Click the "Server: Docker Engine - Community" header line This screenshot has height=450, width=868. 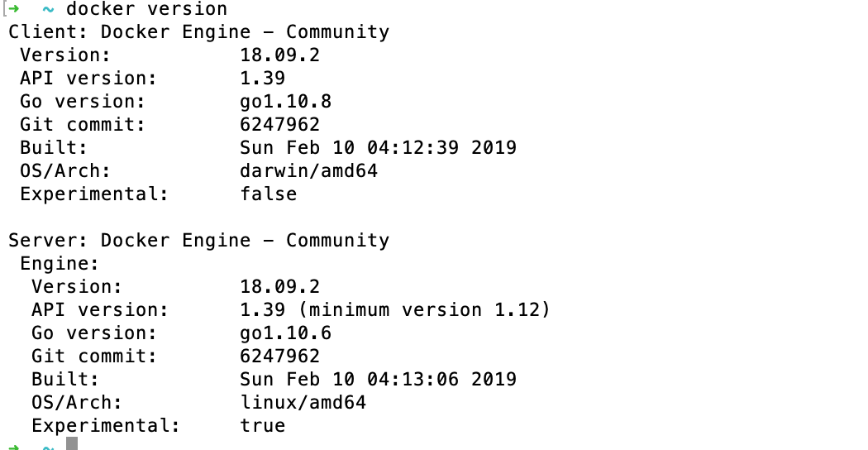198,241
